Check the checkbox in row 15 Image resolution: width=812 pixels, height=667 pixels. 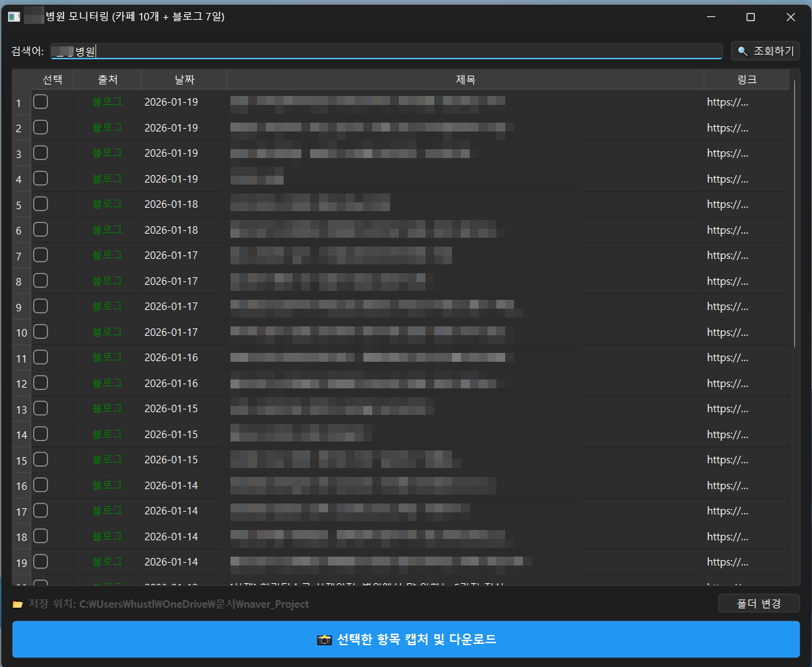pos(40,459)
